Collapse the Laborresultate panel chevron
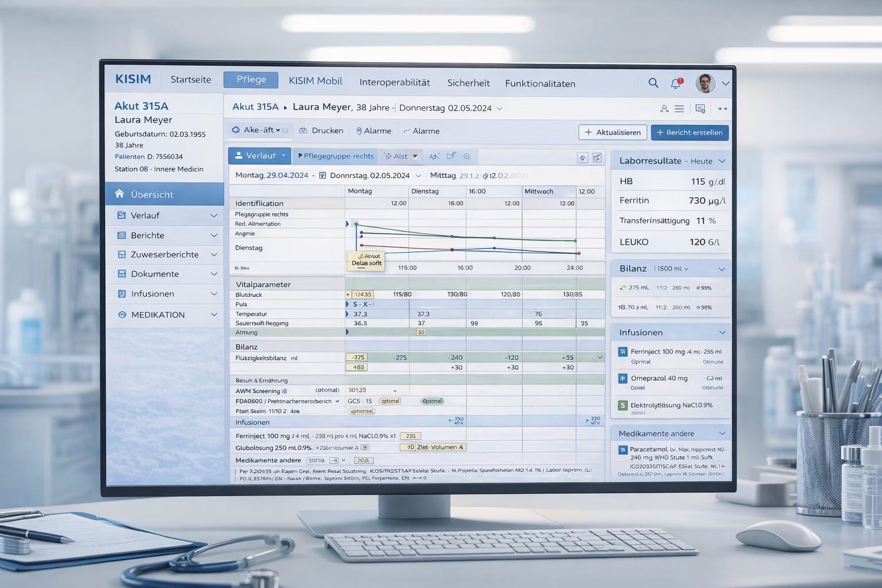 [x=722, y=161]
